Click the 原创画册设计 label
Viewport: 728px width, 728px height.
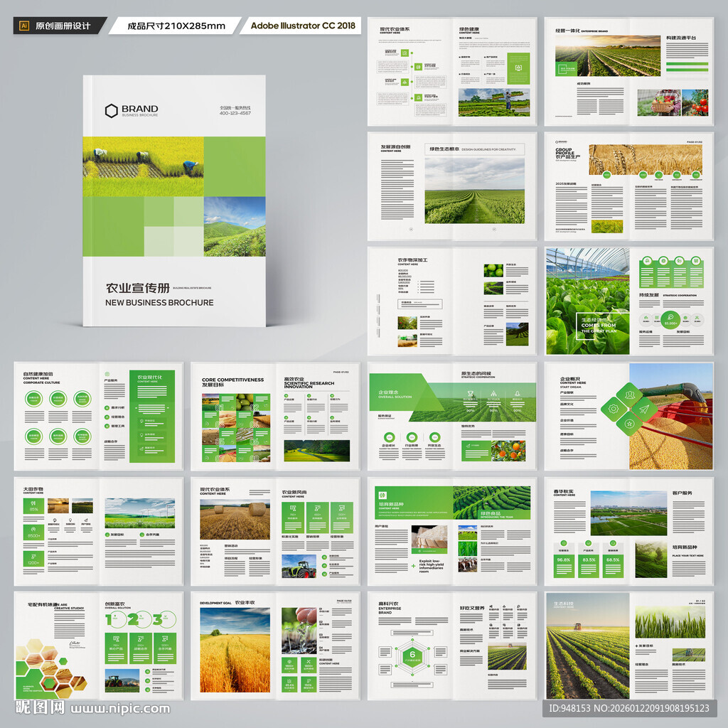coord(63,26)
